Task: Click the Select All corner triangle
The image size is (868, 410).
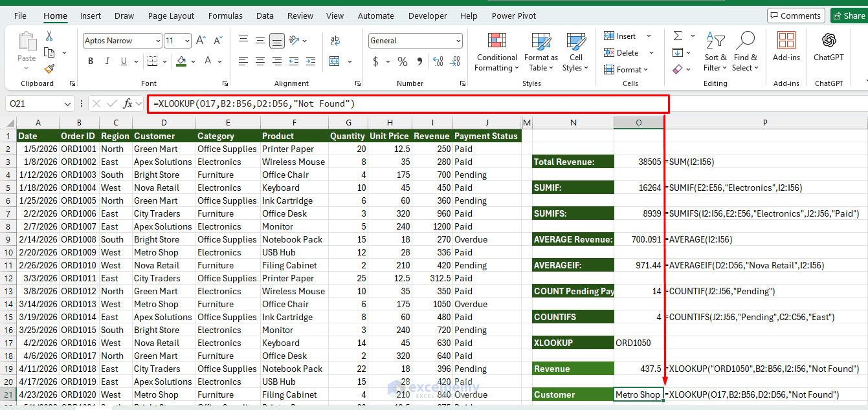Action: point(10,123)
